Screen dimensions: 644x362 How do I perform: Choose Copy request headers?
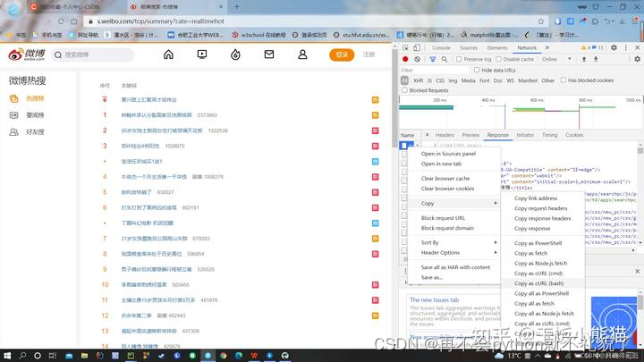click(x=543, y=208)
